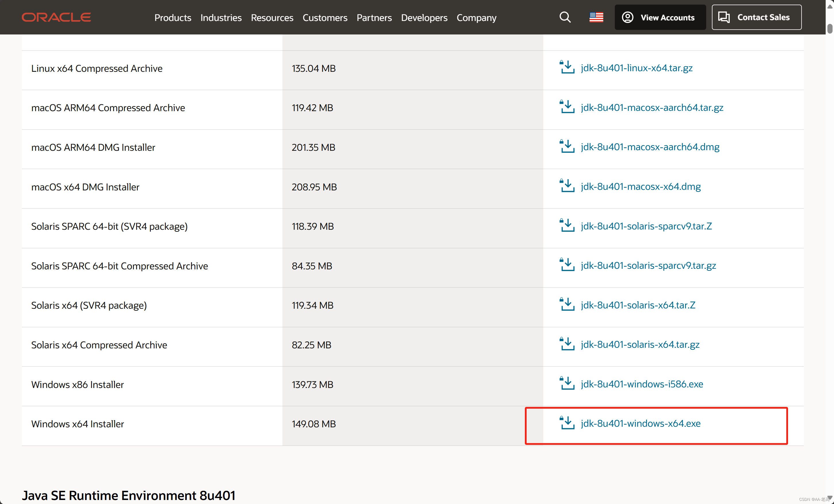The width and height of the screenshot is (834, 504).
Task: Download jdk-8u401-macosx-x64.dmg link
Action: coord(640,187)
